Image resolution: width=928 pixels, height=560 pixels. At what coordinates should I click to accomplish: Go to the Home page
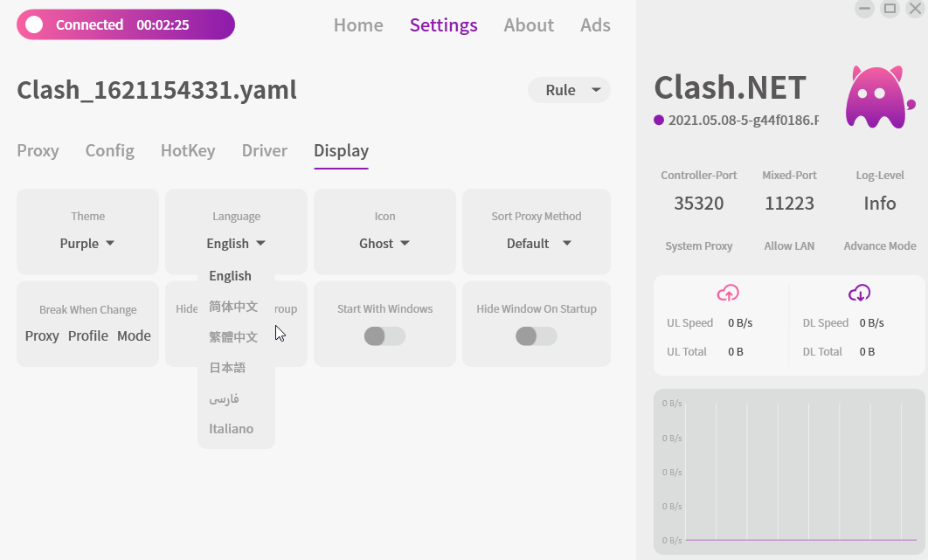click(358, 24)
